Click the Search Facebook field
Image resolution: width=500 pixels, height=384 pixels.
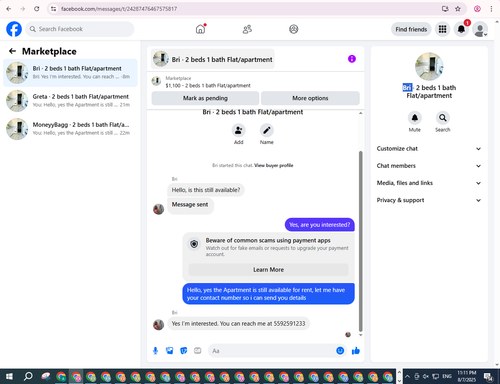point(80,29)
